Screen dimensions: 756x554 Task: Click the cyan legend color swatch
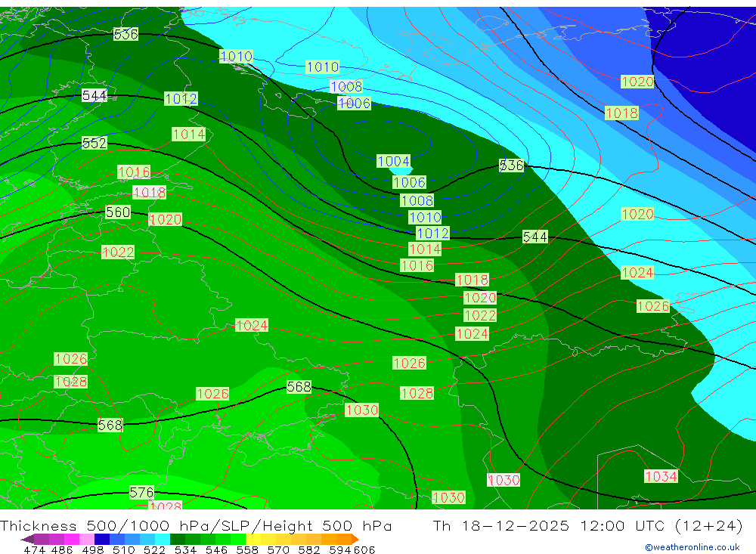tap(162, 539)
